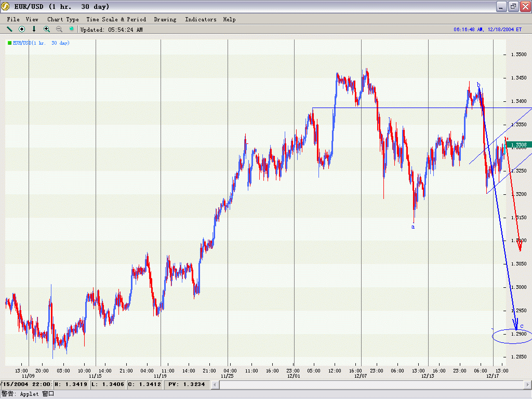Click the 12/17 date label on time axis

[493, 376]
